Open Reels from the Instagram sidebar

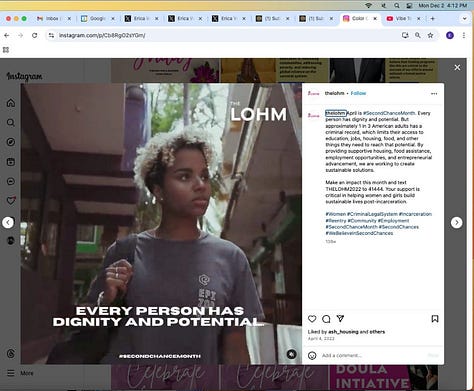[x=11, y=162]
